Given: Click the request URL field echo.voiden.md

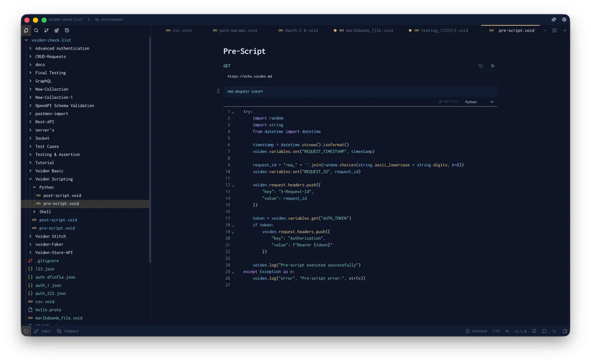Looking at the screenshot, I should click(x=360, y=77).
